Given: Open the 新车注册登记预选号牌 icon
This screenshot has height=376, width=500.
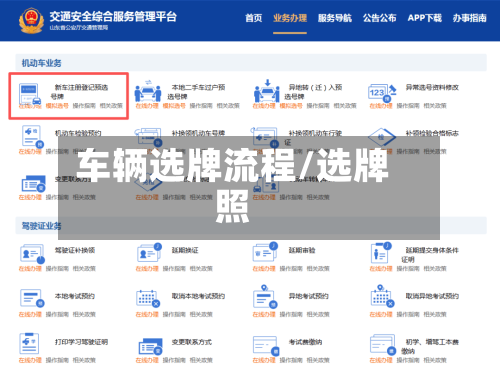Looking at the screenshot, I should point(30,94).
